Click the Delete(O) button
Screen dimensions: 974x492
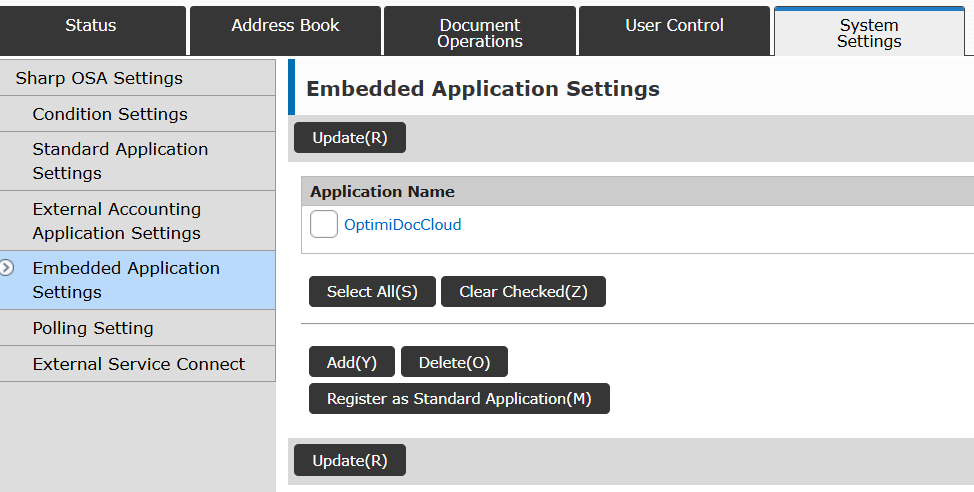click(x=454, y=363)
